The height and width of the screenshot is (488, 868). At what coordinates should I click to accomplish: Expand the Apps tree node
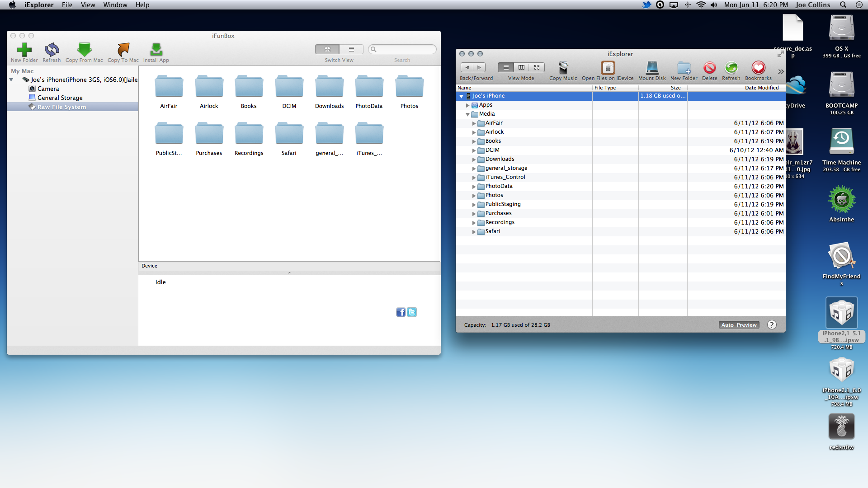pos(468,105)
